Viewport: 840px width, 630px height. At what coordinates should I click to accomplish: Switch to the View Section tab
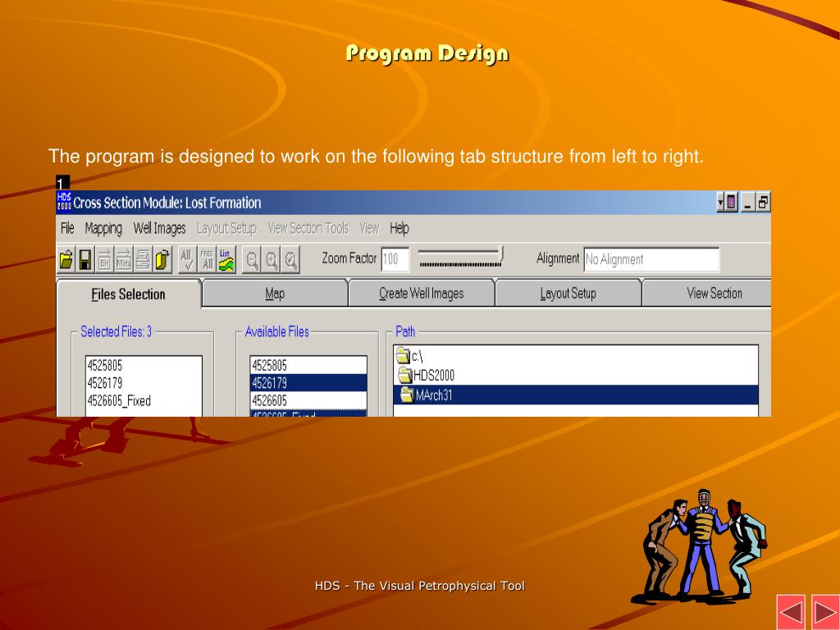point(707,293)
